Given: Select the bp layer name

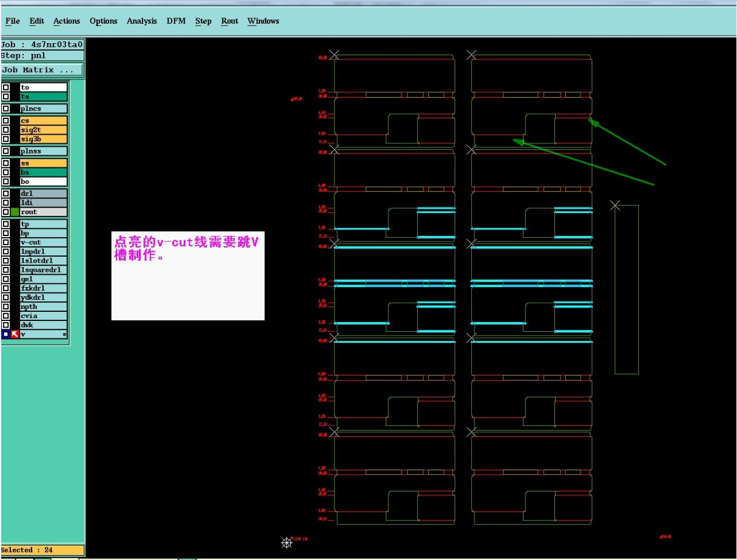Looking at the screenshot, I should point(43,234).
